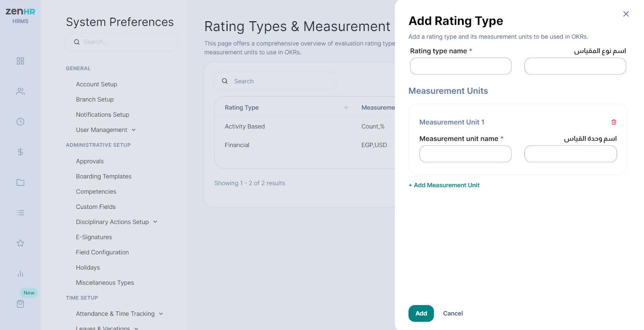Open the employees people icon in sidebar
The height and width of the screenshot is (330, 644).
pyautogui.click(x=21, y=91)
